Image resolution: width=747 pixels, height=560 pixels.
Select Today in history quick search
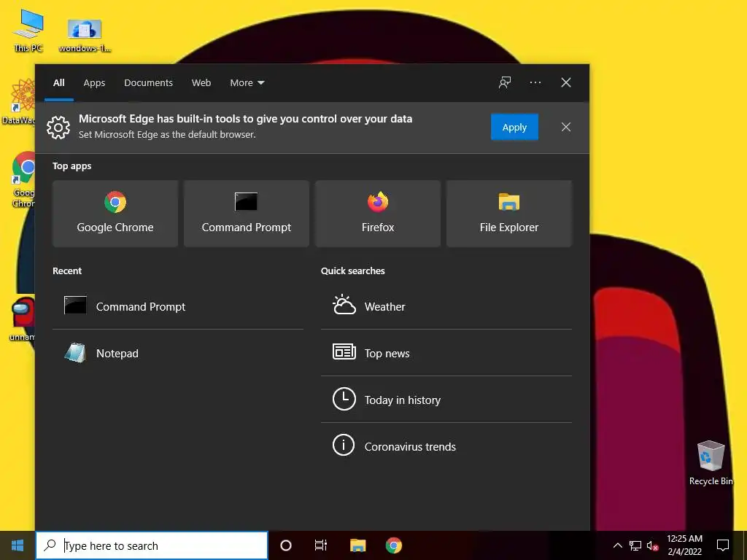point(446,400)
